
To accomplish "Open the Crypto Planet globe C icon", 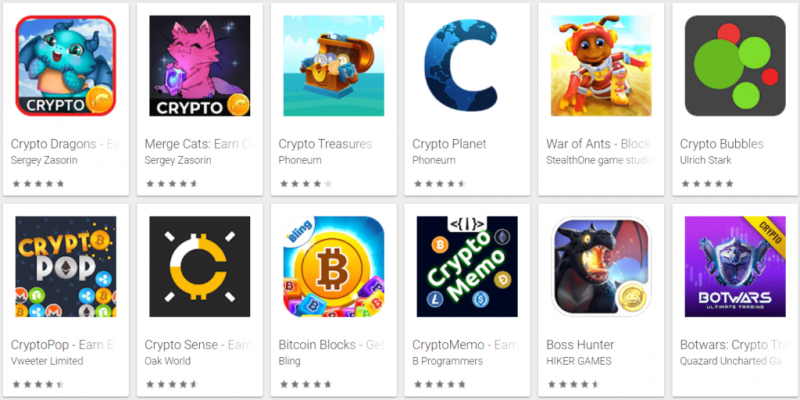I will pyautogui.click(x=467, y=66).
